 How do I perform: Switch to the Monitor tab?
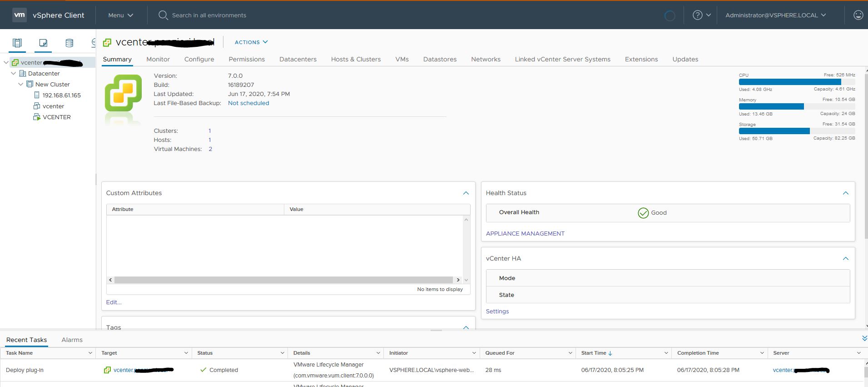pyautogui.click(x=158, y=59)
